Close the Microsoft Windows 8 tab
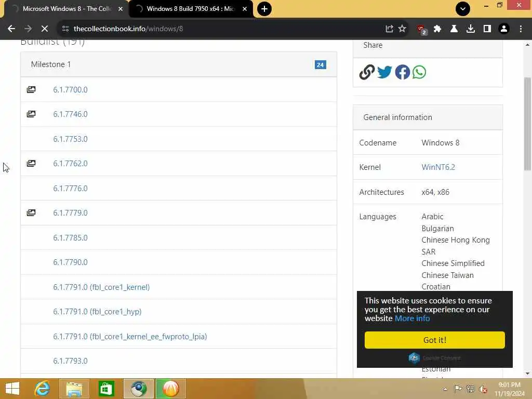Image resolution: width=532 pixels, height=399 pixels. pyautogui.click(x=121, y=9)
